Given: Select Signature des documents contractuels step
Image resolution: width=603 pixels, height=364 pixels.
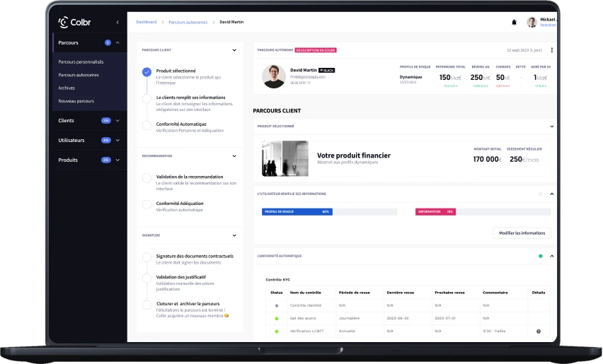Looking at the screenshot, I should click(x=147, y=257).
